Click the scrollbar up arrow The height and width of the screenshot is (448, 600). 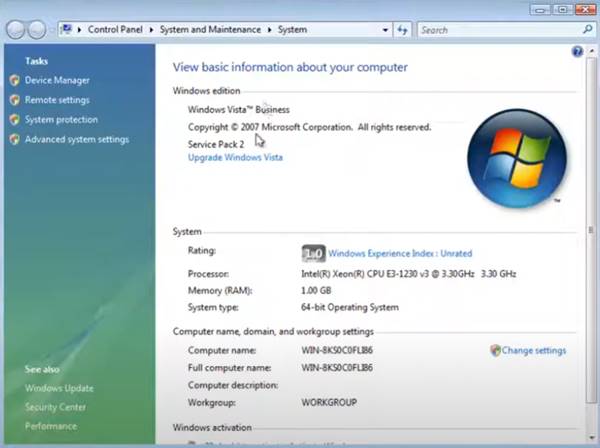pos(592,51)
